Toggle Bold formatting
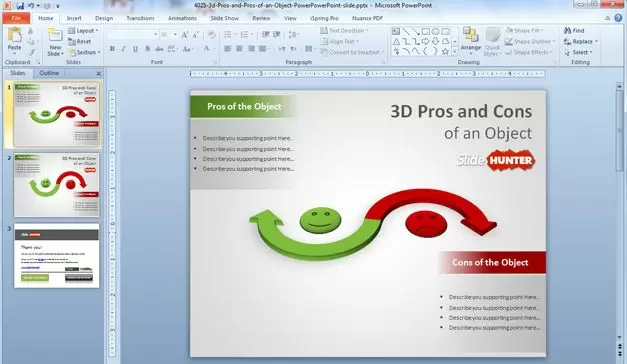 pyautogui.click(x=112, y=49)
